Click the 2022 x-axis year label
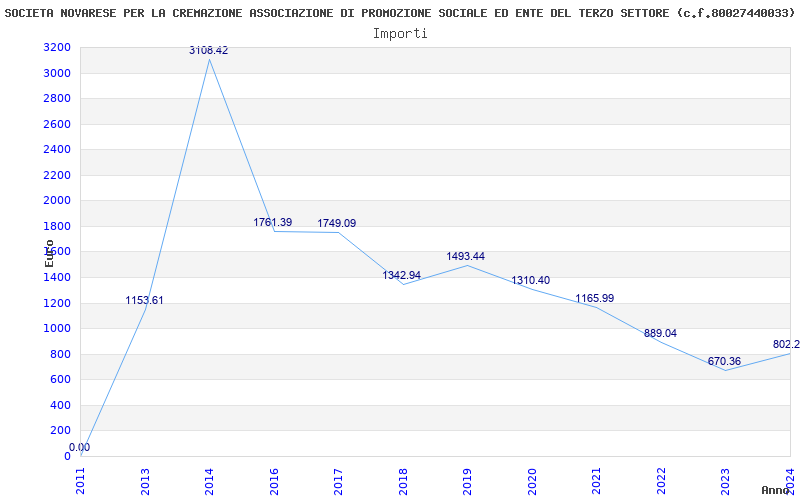This screenshot has height=500, width=800. pos(661,481)
